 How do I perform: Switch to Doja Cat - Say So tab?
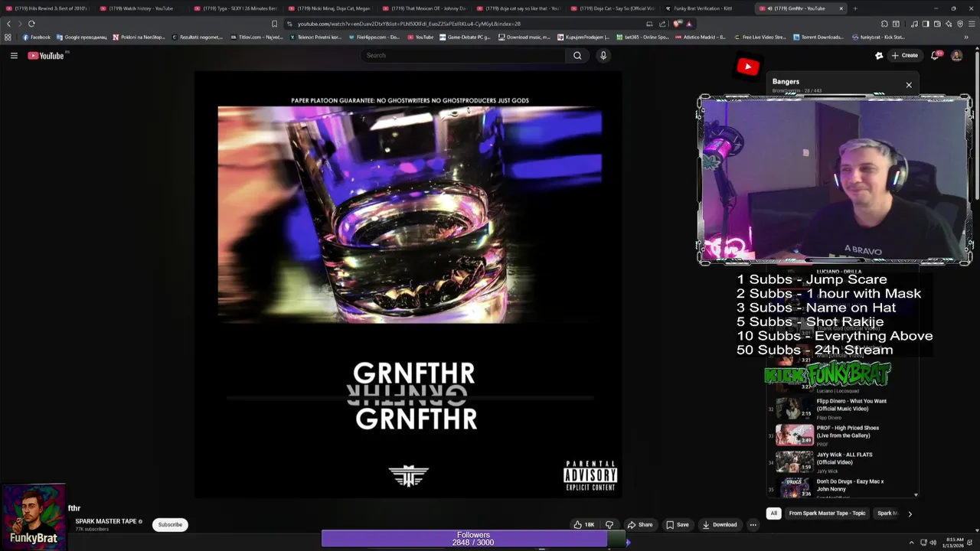(x=612, y=8)
